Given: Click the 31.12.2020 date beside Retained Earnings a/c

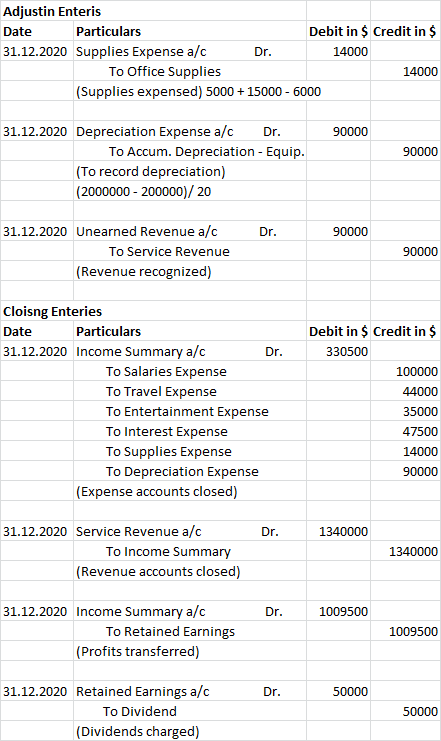Looking at the screenshot, I should (x=36, y=691).
